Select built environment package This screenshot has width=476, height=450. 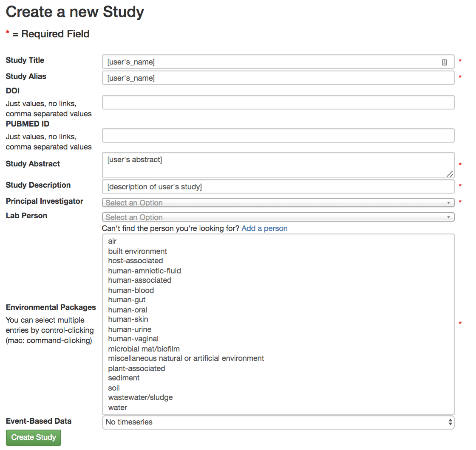tap(138, 251)
